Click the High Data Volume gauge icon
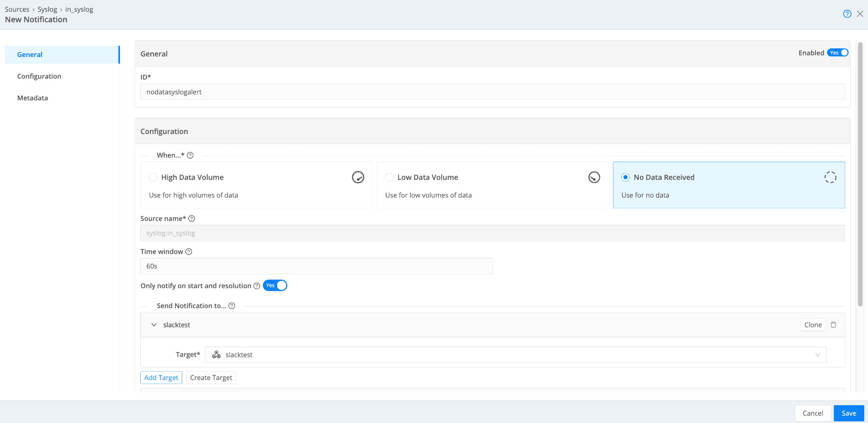 point(358,177)
